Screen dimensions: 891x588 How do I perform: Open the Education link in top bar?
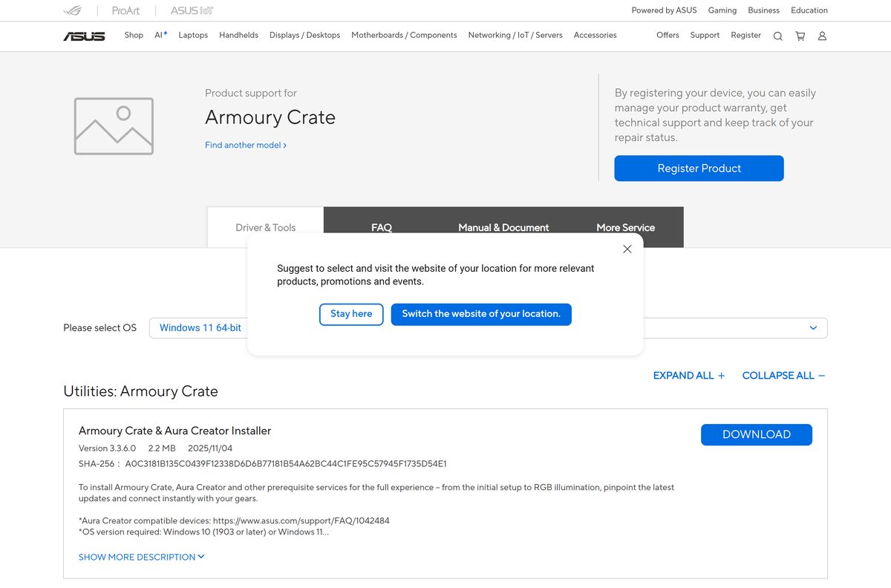pos(809,10)
